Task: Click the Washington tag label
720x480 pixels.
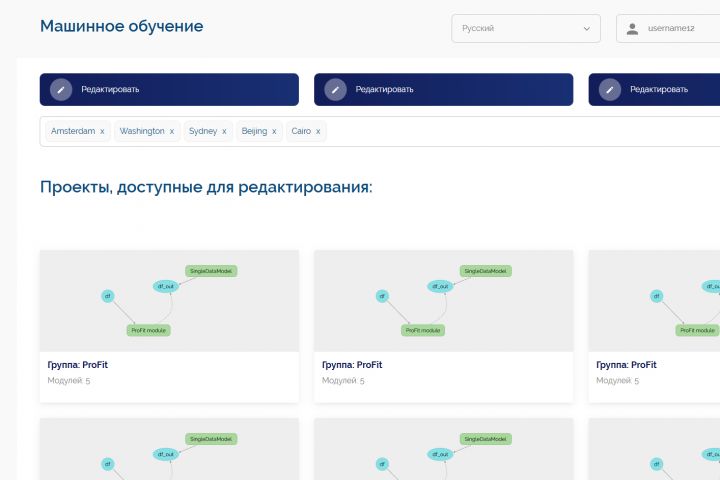Action: coord(142,131)
